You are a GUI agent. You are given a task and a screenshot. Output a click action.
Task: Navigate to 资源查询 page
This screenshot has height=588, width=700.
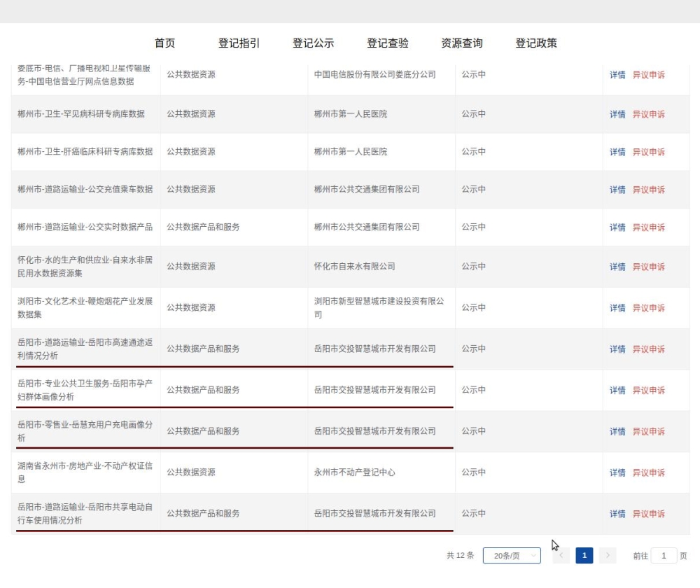click(x=461, y=43)
